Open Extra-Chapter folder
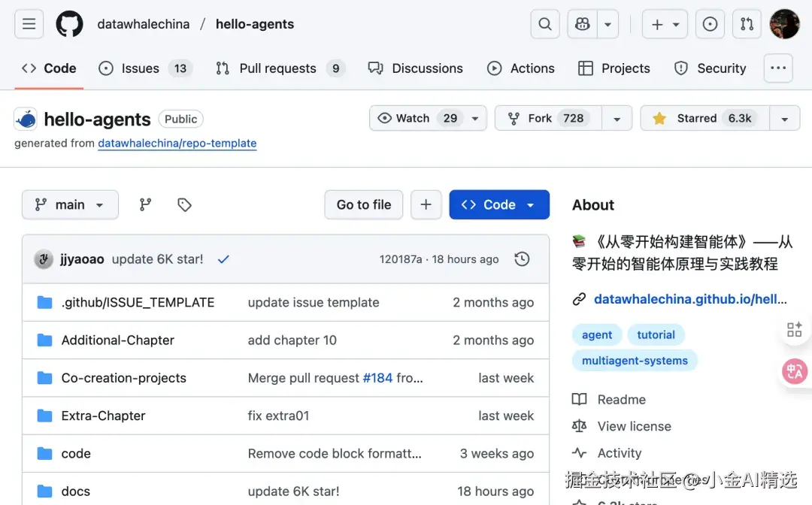 tap(103, 416)
